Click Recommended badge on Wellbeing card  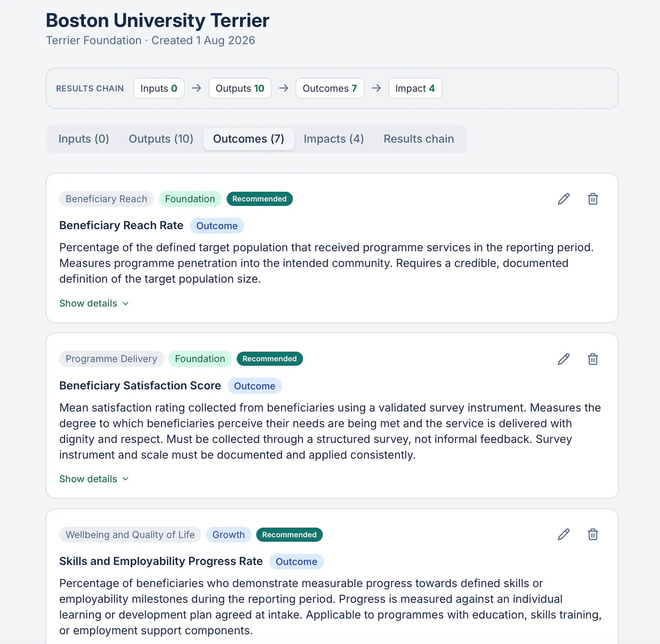pyautogui.click(x=290, y=535)
